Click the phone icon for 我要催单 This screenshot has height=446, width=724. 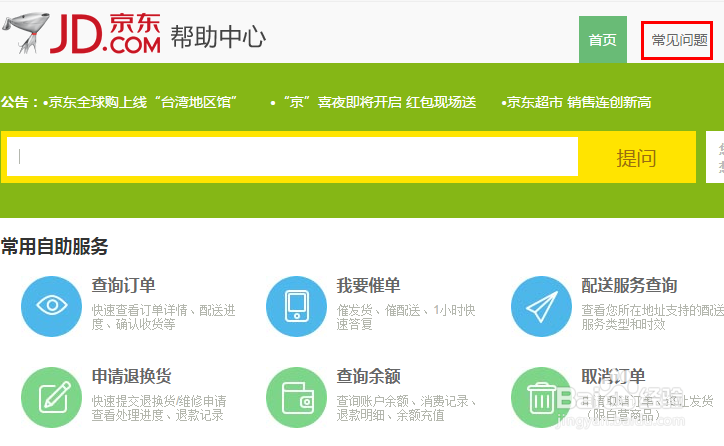point(296,306)
